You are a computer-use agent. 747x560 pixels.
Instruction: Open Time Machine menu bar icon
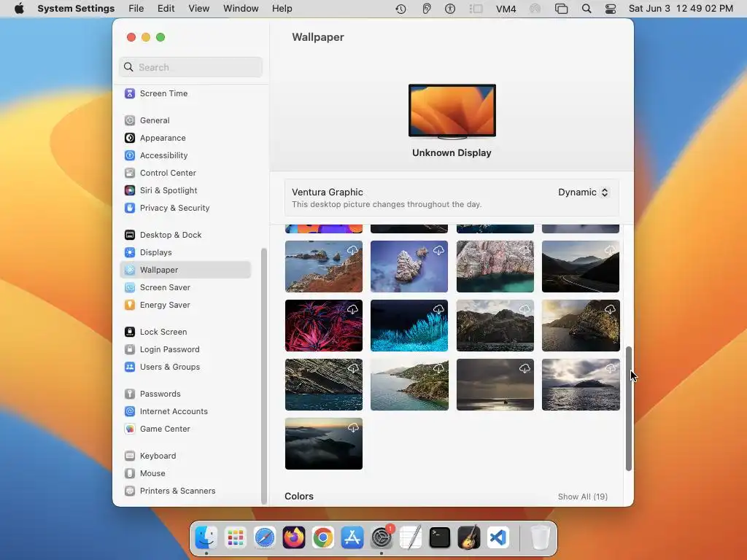pos(400,9)
